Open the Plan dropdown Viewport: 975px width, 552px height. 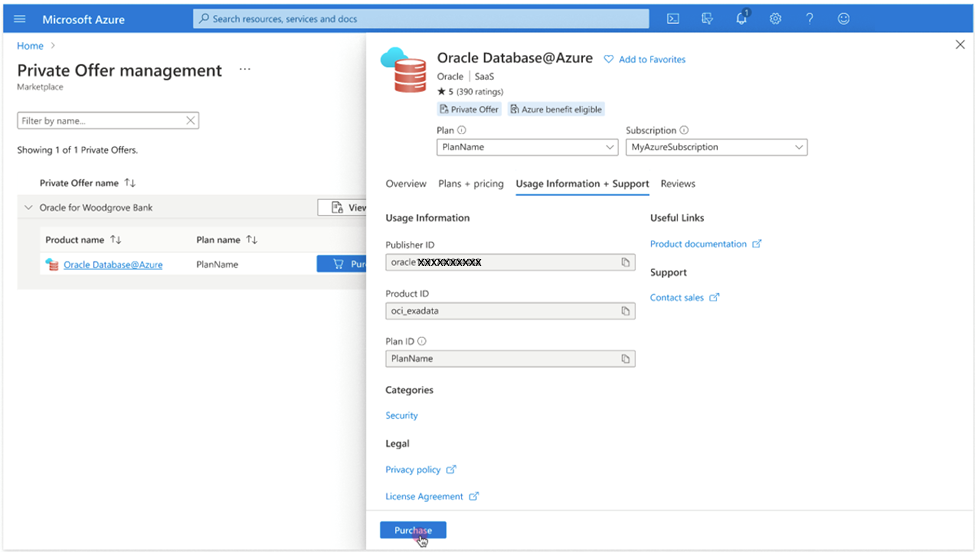point(527,147)
